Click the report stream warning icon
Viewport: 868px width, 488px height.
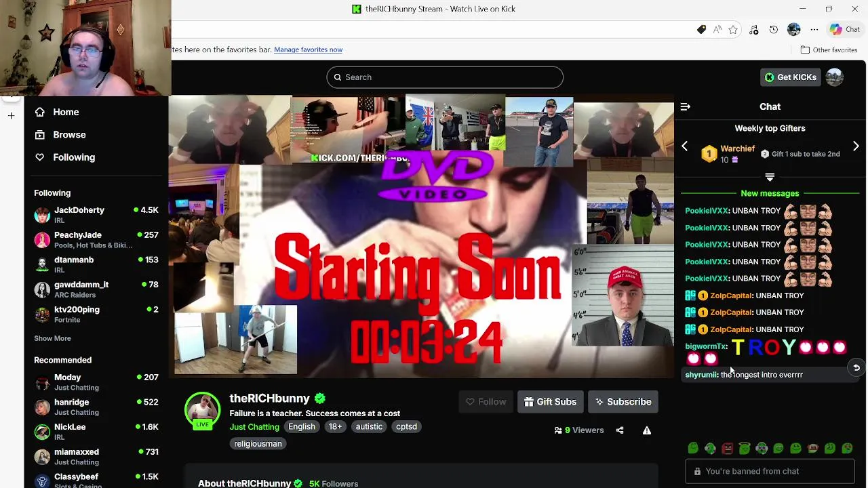pos(647,430)
